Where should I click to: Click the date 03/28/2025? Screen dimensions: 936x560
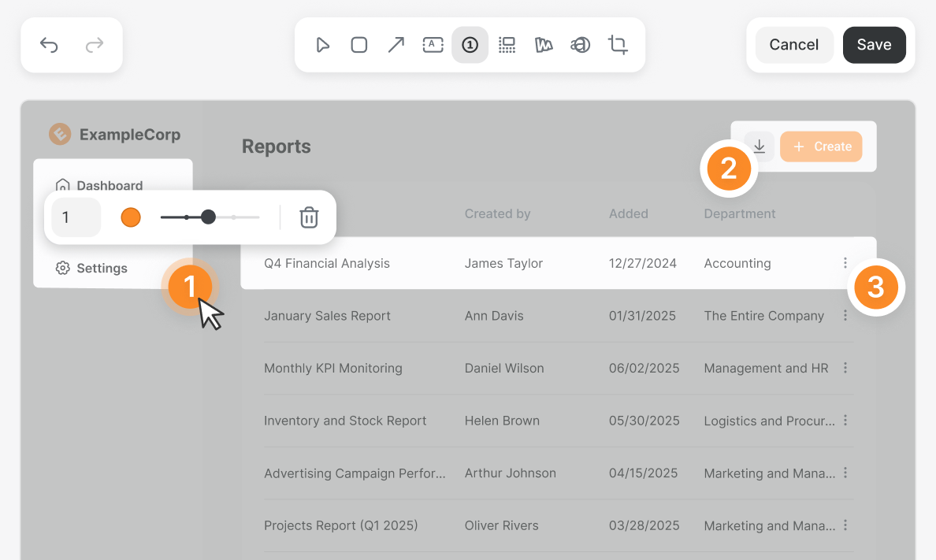644,526
